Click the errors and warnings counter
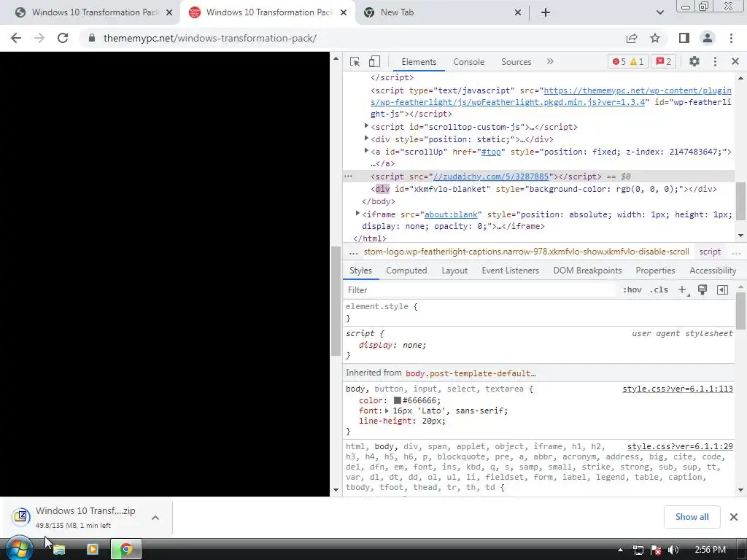 (x=628, y=62)
